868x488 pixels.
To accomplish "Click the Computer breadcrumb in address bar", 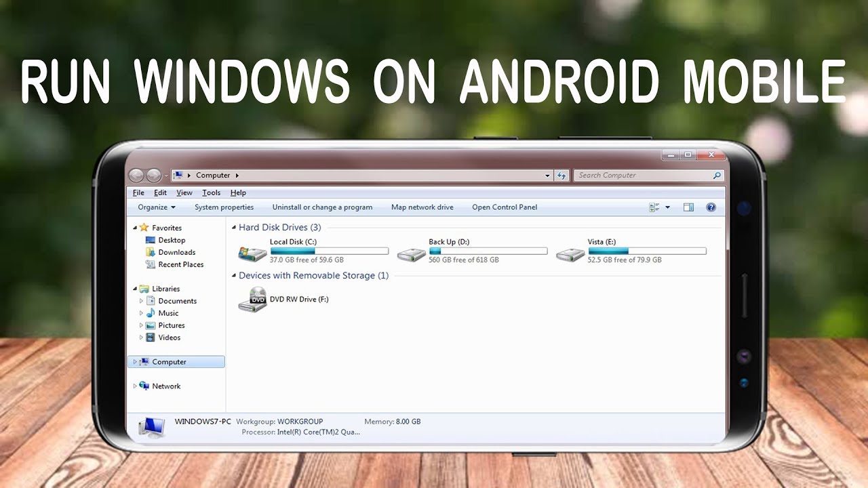I will (213, 176).
